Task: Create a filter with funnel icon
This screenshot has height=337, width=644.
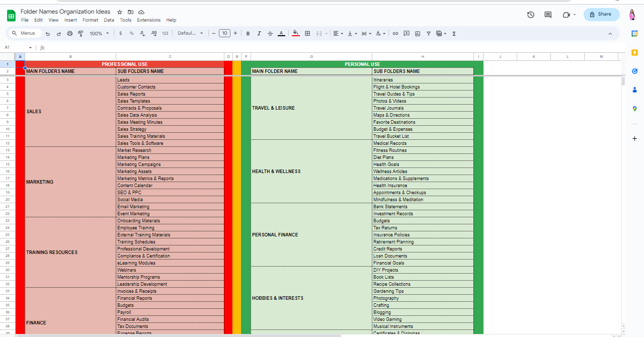Action: pyautogui.click(x=429, y=34)
